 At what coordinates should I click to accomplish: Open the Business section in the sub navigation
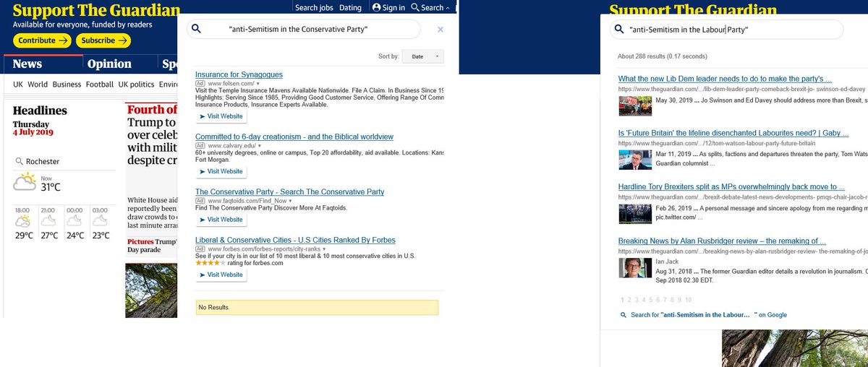(67, 85)
